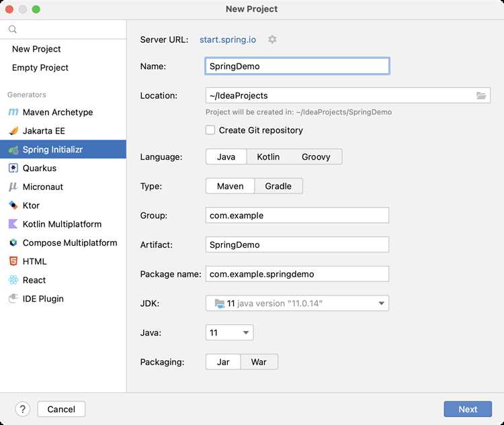Click the Maven Archetype icon
The image size is (504, 425).
pos(13,112)
